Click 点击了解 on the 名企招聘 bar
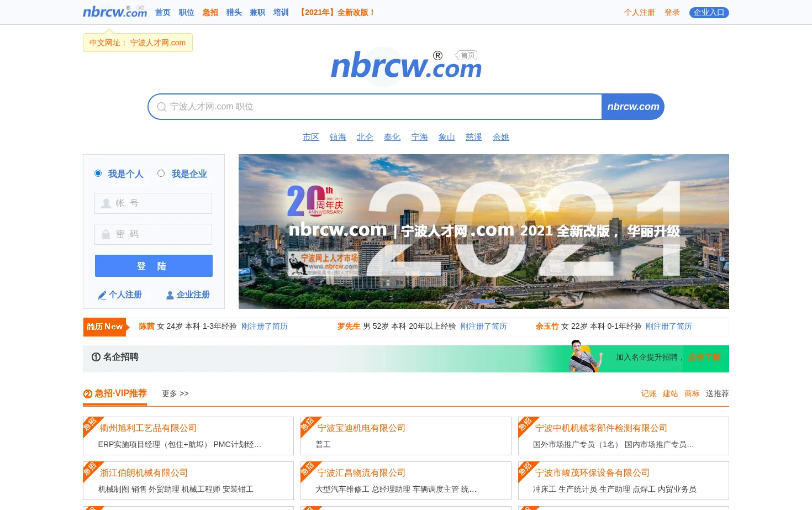The height and width of the screenshot is (510, 812). coord(704,357)
